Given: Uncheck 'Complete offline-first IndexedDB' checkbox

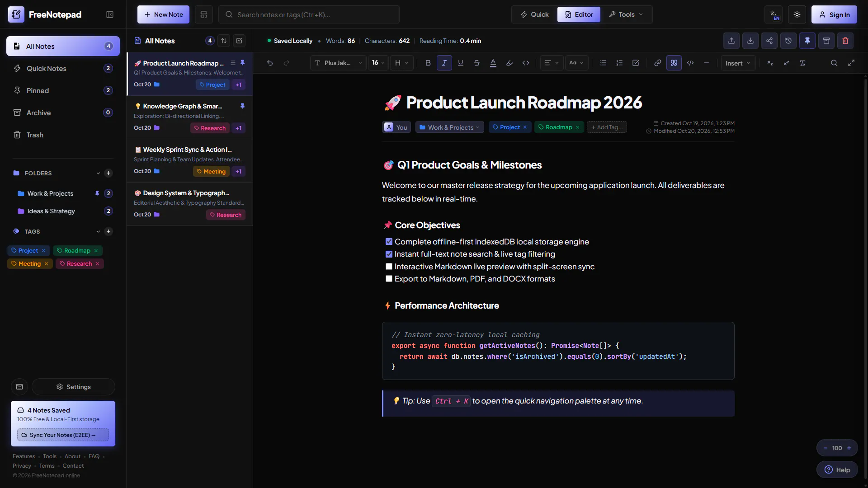Looking at the screenshot, I should 389,242.
